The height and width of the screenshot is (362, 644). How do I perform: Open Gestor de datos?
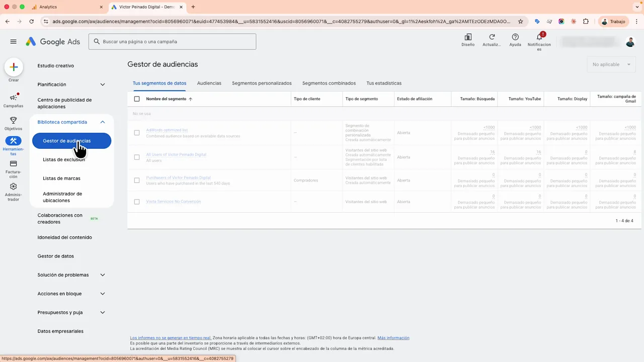[x=55, y=256]
